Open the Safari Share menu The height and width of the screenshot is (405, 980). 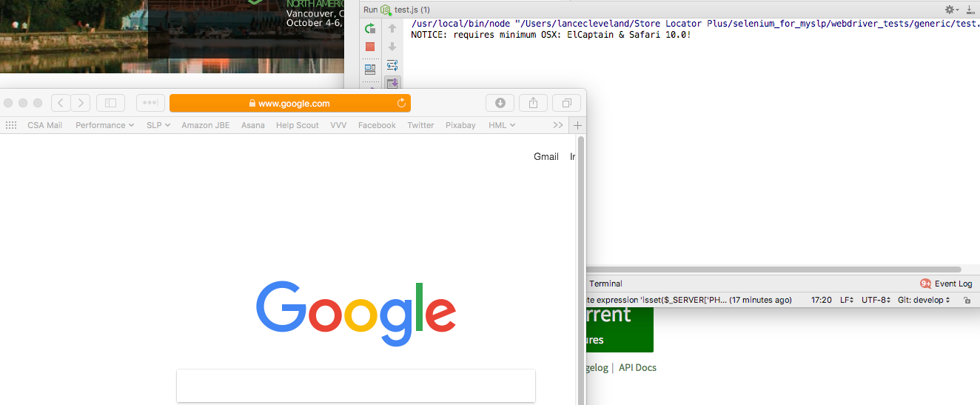click(533, 103)
